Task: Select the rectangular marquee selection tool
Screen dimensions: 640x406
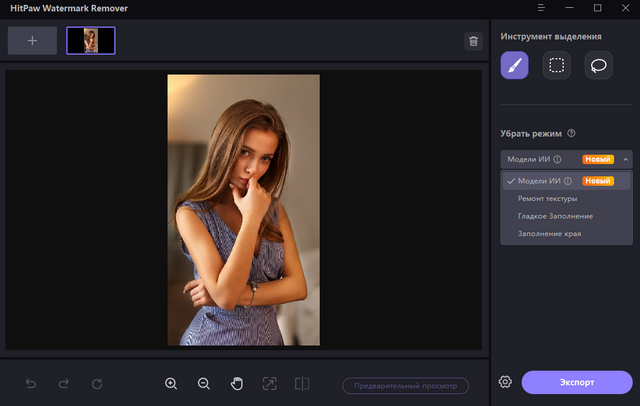Action: tap(556, 66)
